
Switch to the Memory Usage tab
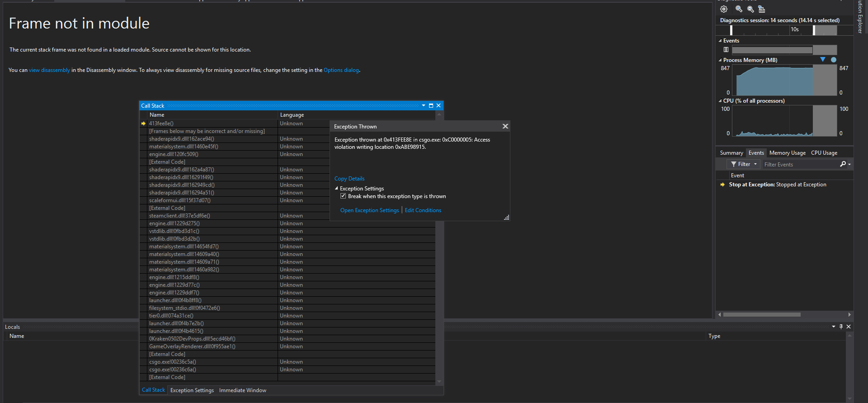pos(788,153)
